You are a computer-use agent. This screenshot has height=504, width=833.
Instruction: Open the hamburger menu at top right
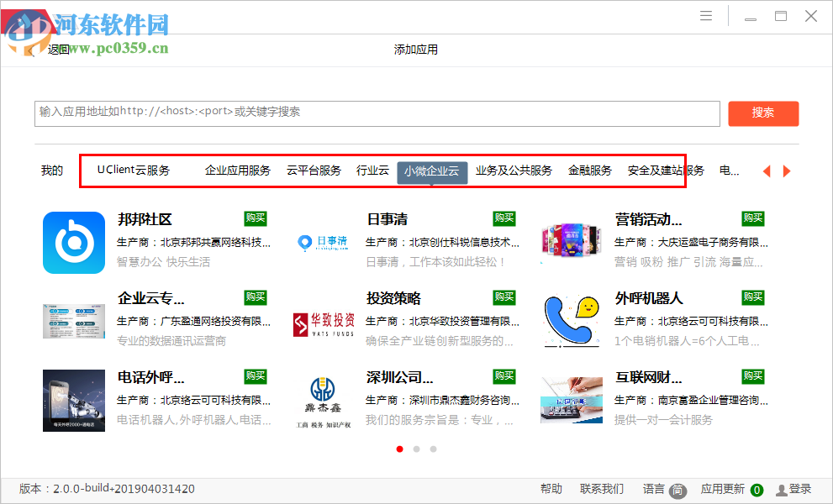705,15
